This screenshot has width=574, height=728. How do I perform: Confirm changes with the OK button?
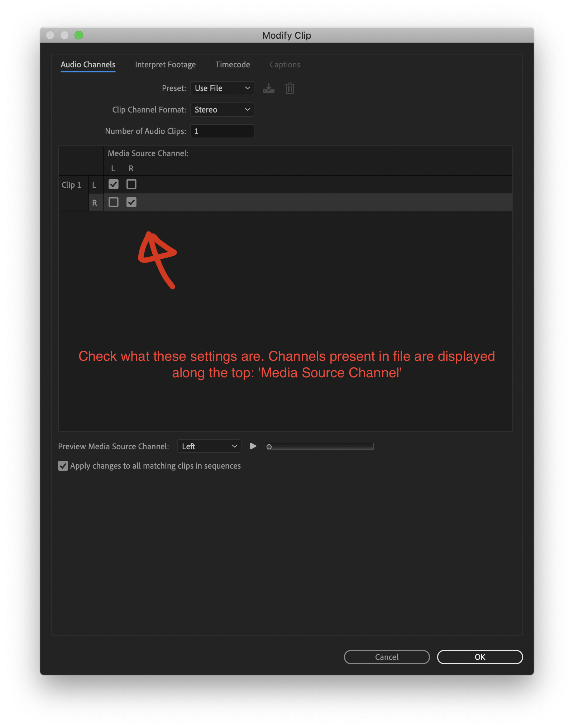[x=480, y=657]
